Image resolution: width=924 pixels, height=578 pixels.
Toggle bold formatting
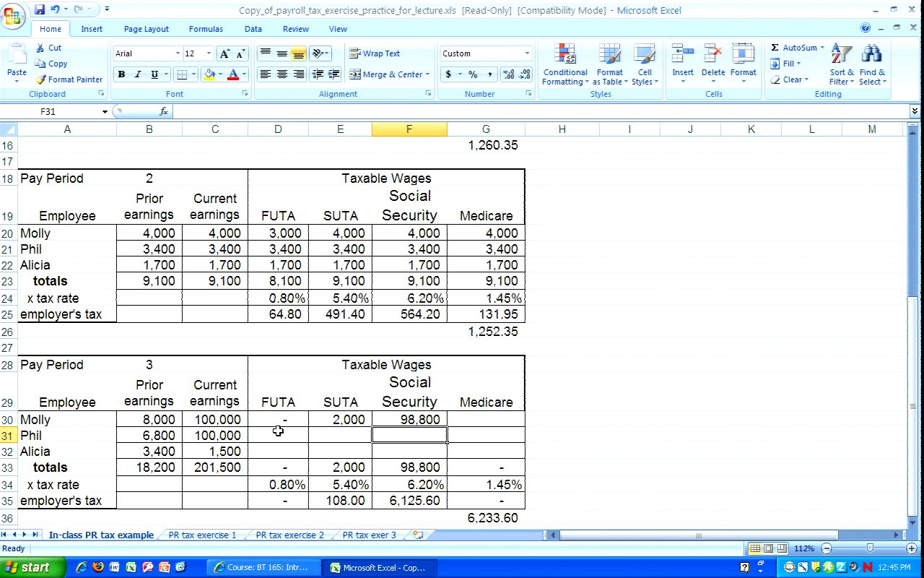point(121,74)
